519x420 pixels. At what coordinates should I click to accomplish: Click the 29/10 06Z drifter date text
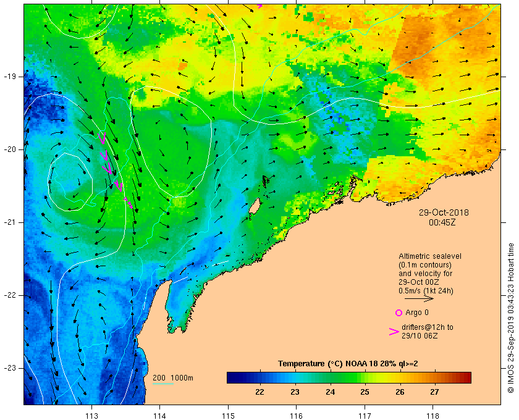click(420, 336)
